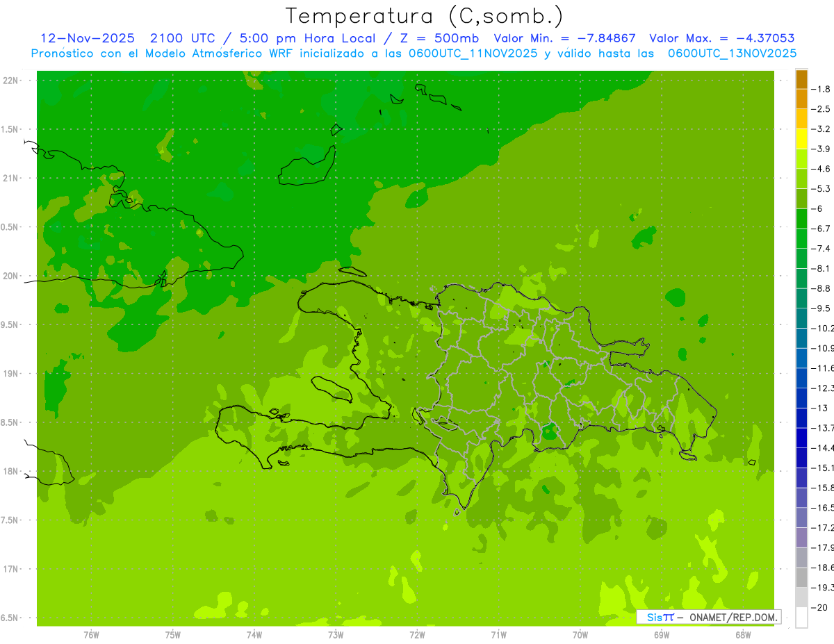834x644 pixels.
Task: Pick the green swatch between -6 and -6.7
Action: (801, 219)
